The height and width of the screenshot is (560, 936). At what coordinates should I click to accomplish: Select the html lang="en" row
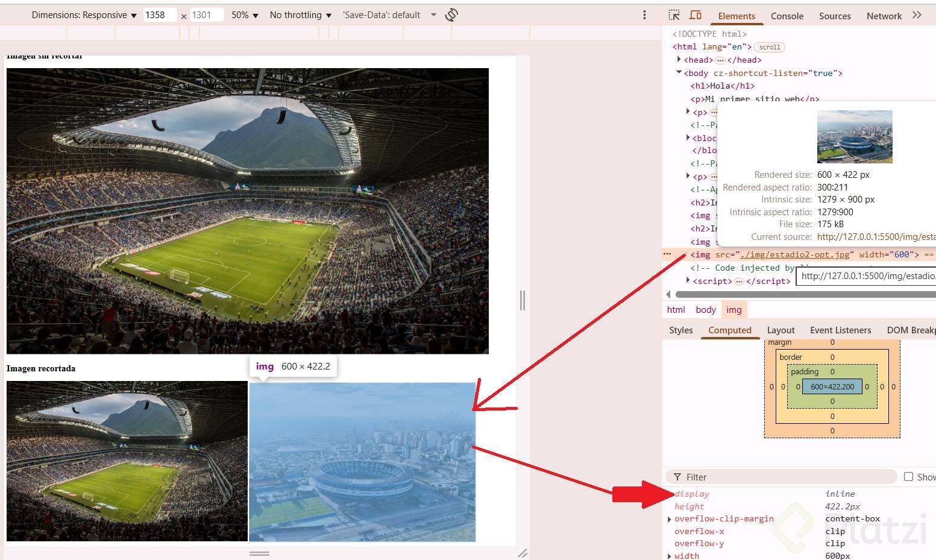712,47
